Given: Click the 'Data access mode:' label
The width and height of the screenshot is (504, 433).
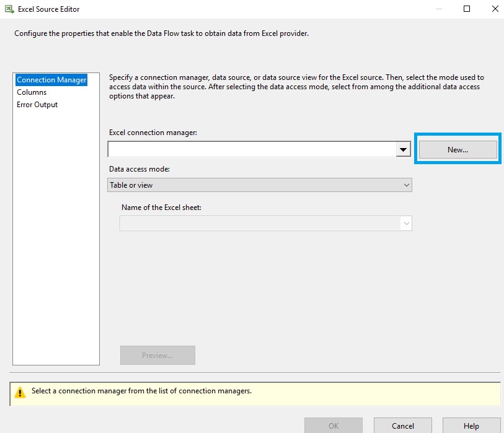Looking at the screenshot, I should click(139, 169).
